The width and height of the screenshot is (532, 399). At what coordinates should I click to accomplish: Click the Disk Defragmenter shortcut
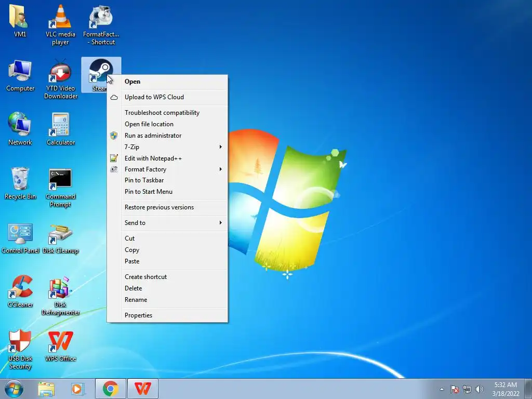[60, 296]
